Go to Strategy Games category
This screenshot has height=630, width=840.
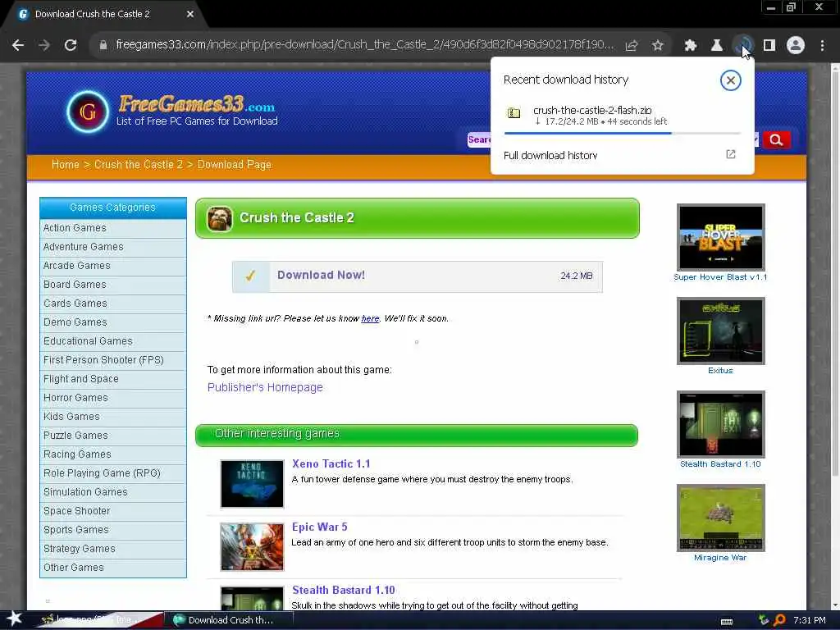[113, 549]
